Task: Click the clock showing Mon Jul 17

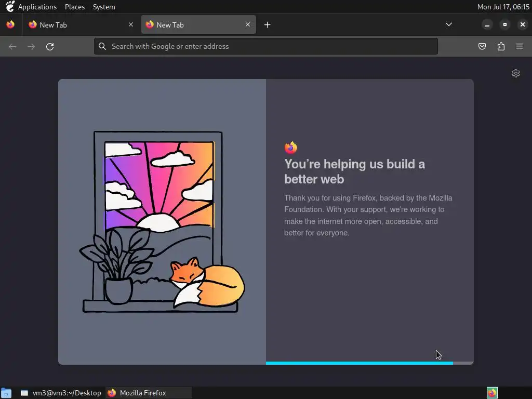Action: click(x=503, y=7)
